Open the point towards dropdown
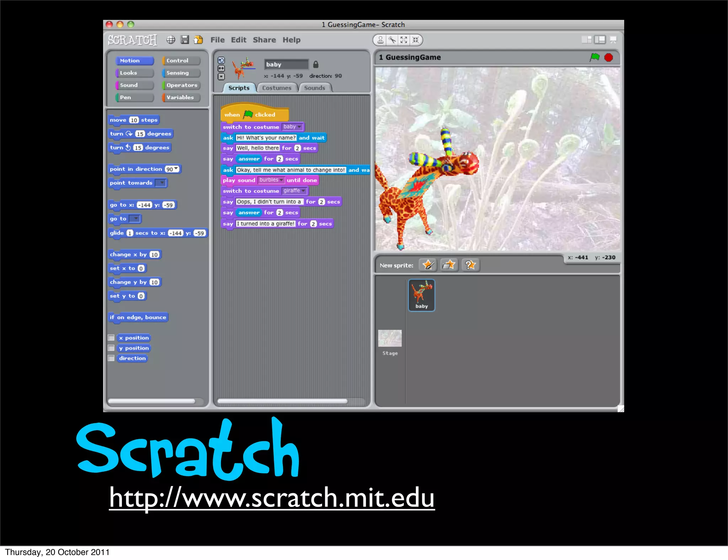The height and width of the screenshot is (560, 728). (161, 183)
